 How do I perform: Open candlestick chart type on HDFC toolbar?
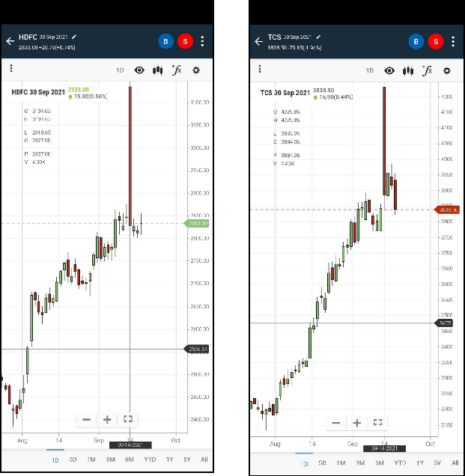158,70
